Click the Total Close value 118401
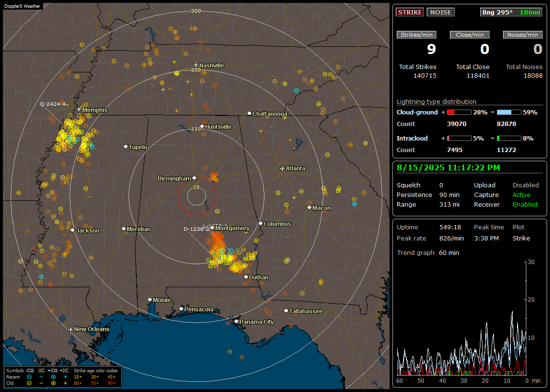 [478, 76]
